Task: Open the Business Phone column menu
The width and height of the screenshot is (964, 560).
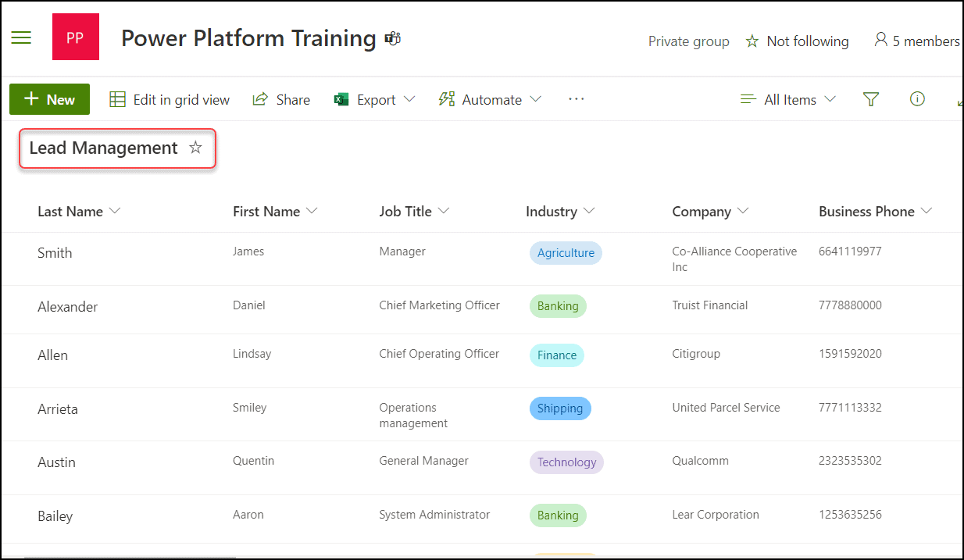Action: (x=927, y=211)
